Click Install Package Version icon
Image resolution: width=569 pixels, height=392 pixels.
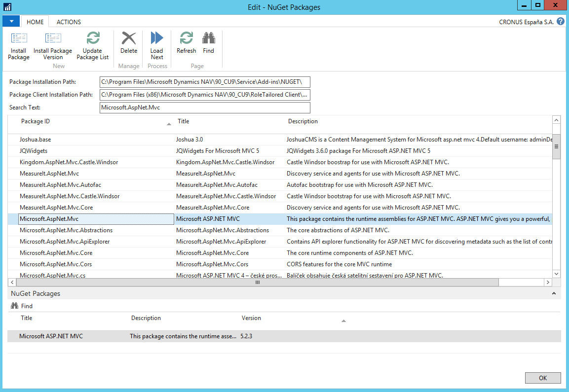pyautogui.click(x=53, y=38)
